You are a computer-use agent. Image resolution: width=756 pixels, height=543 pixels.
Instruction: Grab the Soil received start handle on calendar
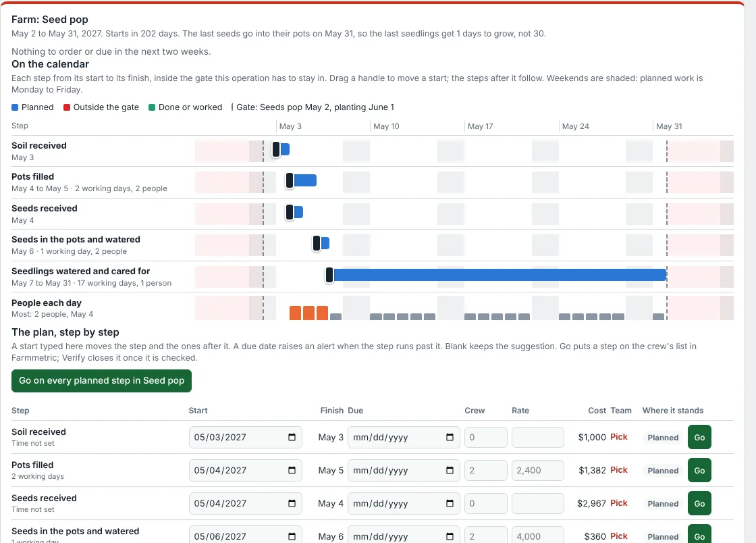point(276,149)
